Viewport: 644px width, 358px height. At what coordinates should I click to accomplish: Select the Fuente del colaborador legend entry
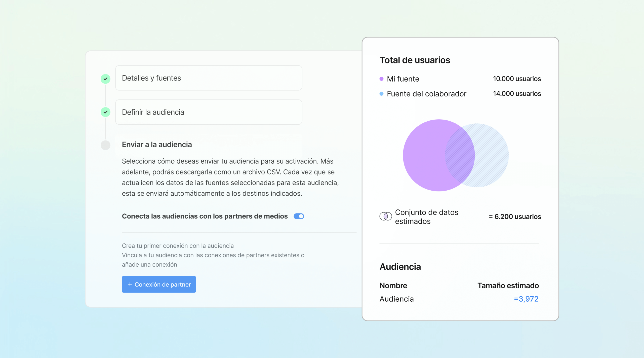[427, 93]
